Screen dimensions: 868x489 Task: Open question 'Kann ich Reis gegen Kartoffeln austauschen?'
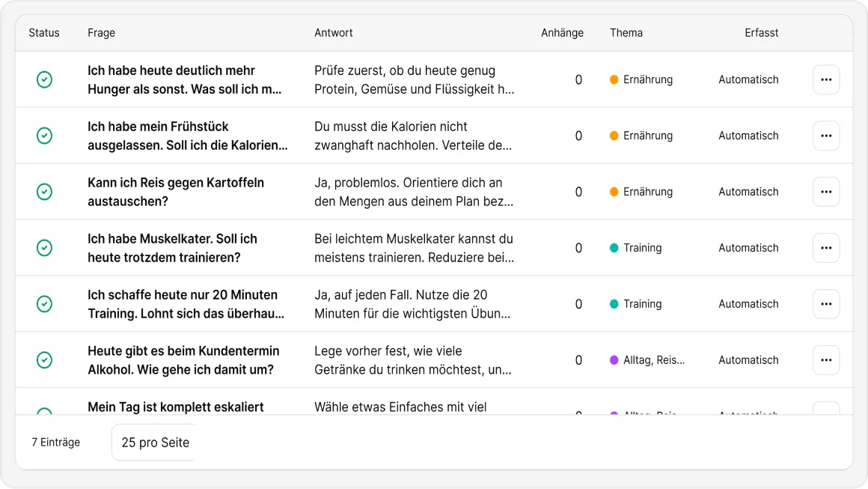click(176, 192)
